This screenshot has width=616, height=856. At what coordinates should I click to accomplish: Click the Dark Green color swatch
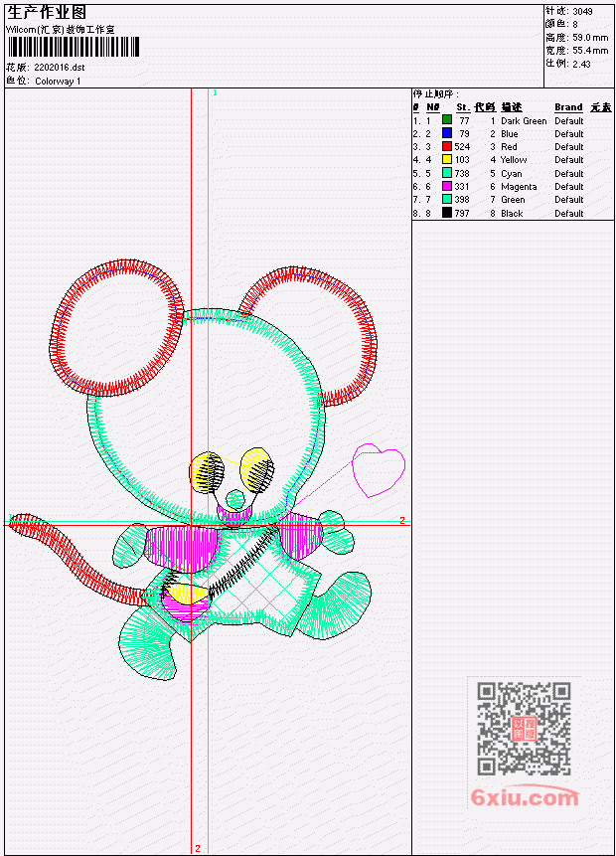(447, 120)
